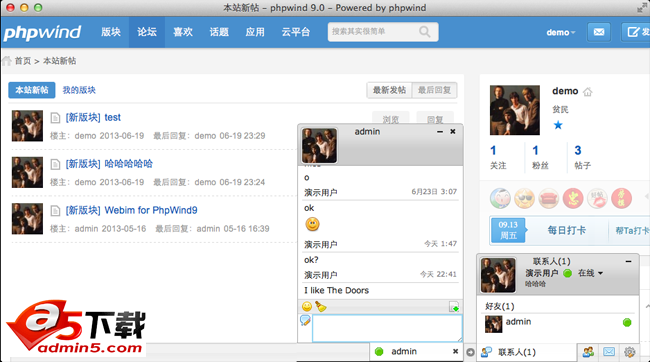Image resolution: width=650 pixels, height=362 pixels.
Task: Open the 应用 navigation item
Action: 255,32
